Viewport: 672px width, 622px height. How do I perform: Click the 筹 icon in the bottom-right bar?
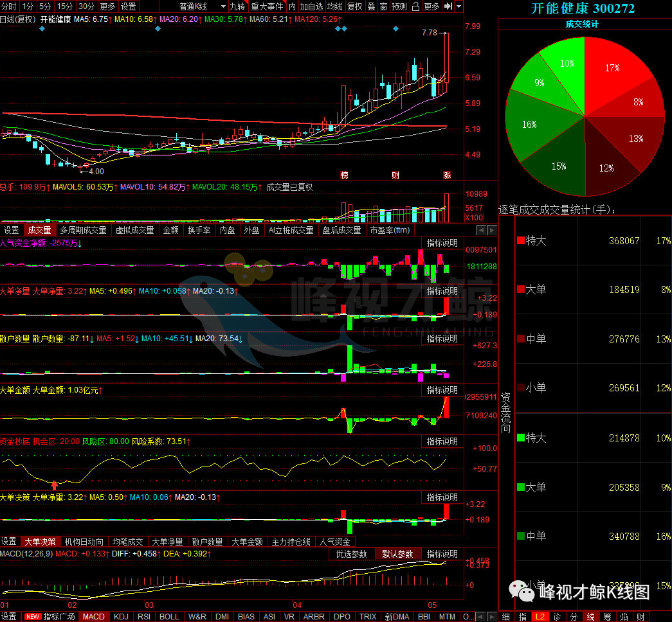coord(607,616)
